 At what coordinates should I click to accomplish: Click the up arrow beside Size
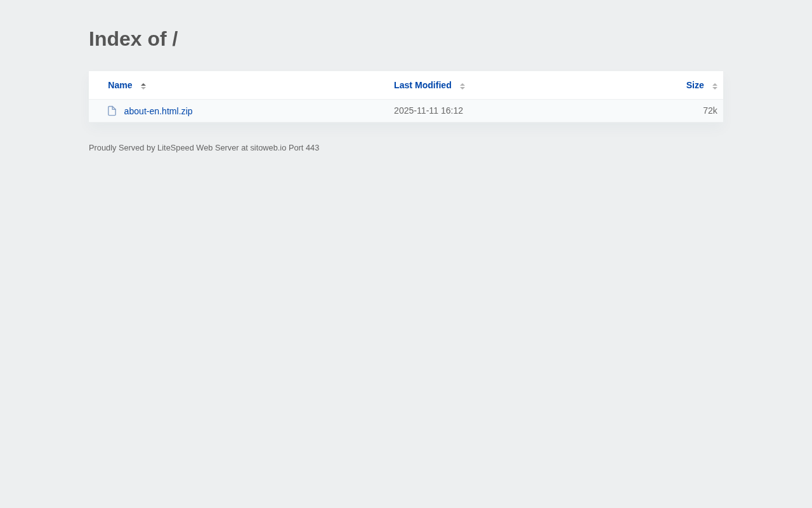coord(715,84)
